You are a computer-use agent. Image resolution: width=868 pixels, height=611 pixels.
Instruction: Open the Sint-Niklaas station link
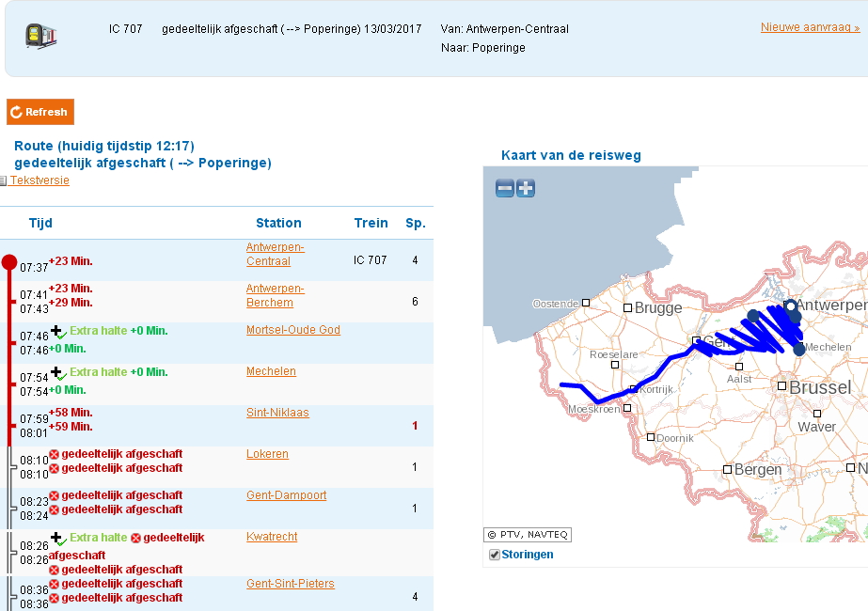(277, 413)
